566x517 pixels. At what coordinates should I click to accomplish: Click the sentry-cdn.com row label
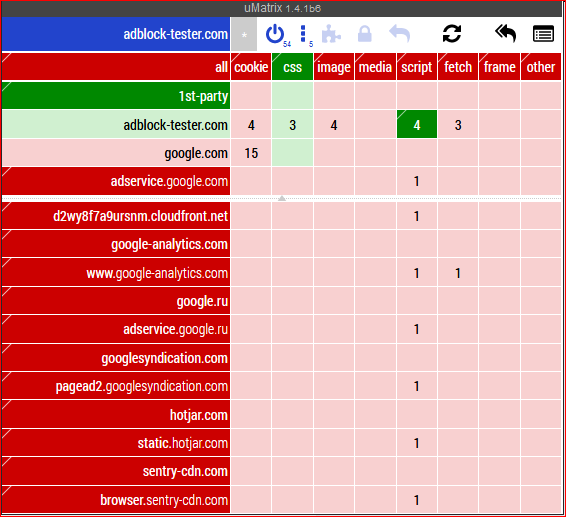[x=116, y=471]
